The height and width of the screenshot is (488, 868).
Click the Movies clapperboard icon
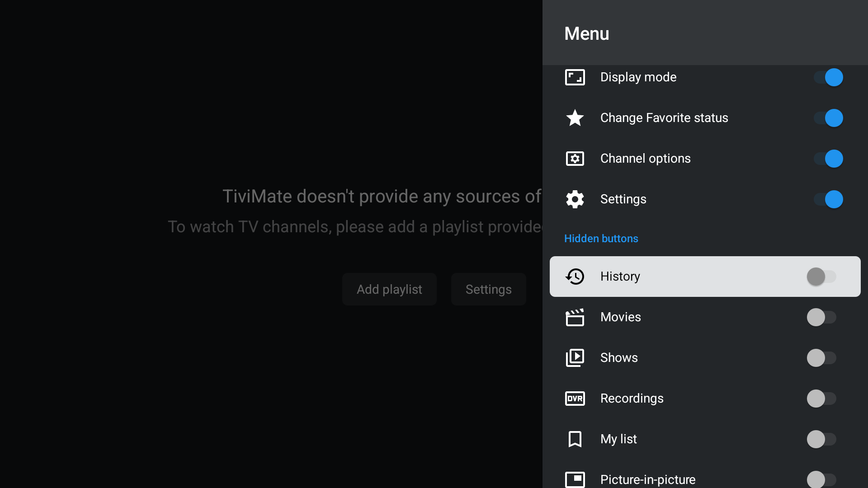(575, 317)
